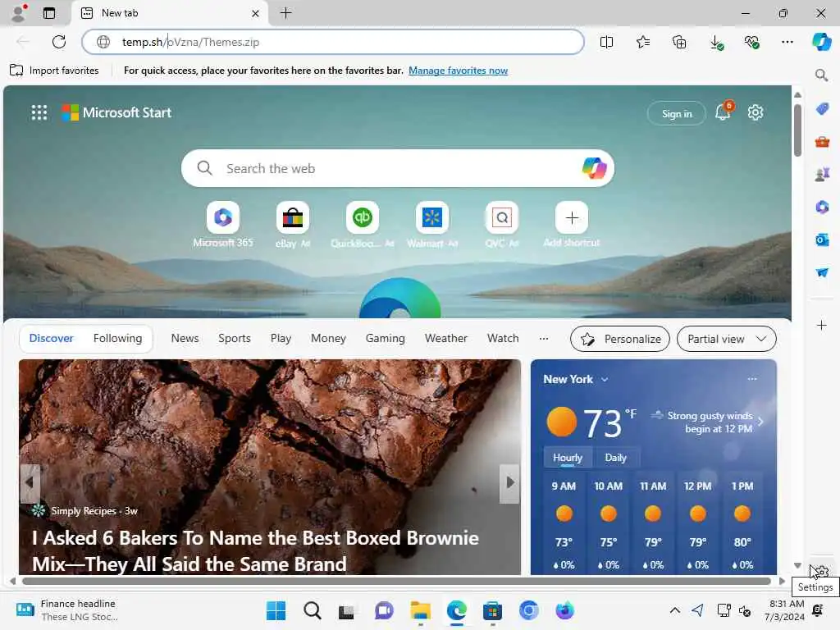The image size is (840, 630).
Task: Open the tab actions menu icon
Action: click(x=48, y=13)
